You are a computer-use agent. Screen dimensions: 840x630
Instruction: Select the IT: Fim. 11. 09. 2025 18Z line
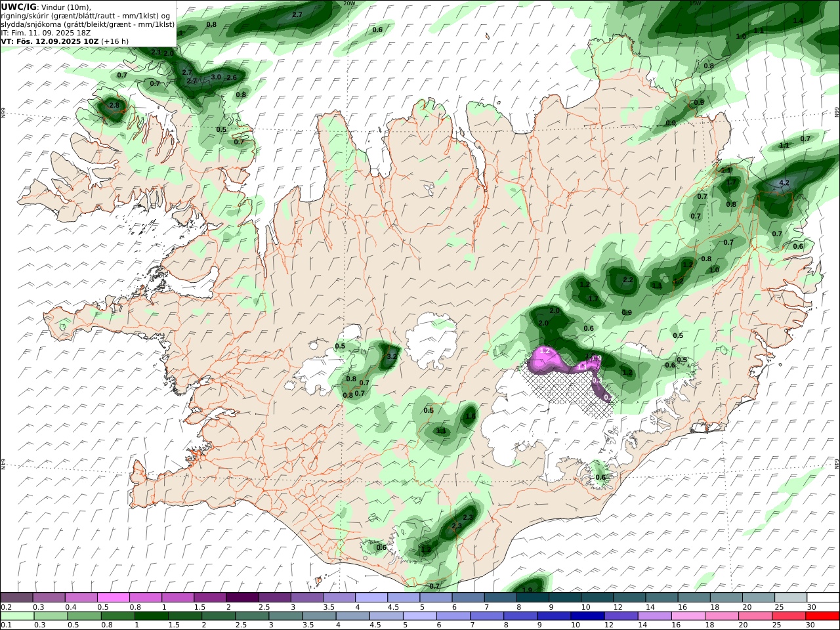(x=46, y=32)
